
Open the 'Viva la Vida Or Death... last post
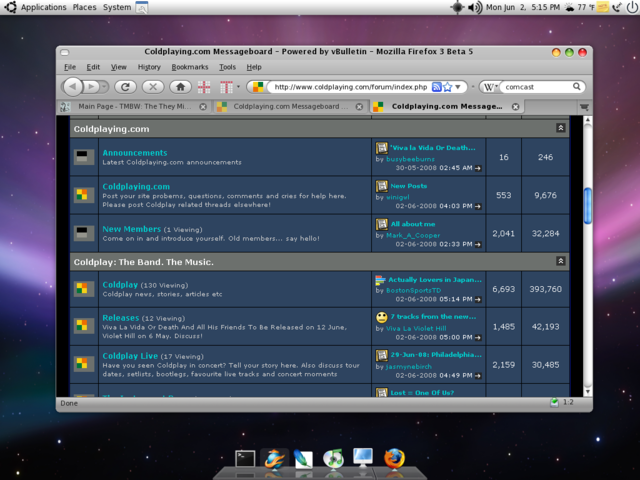tap(433, 148)
